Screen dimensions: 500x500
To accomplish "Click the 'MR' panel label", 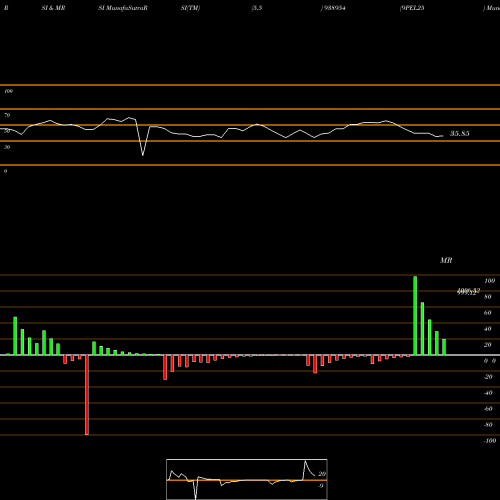I will (446, 260).
